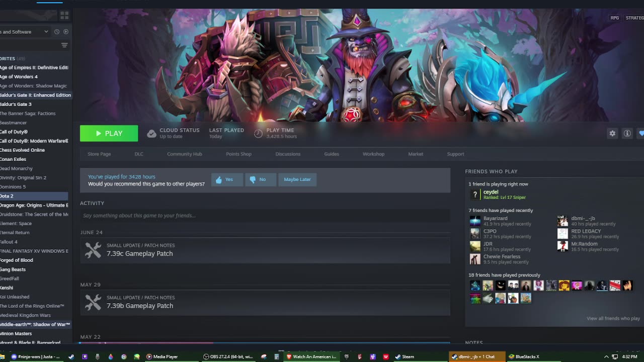Show hidden system tray icons chevron

pyautogui.click(x=606, y=356)
